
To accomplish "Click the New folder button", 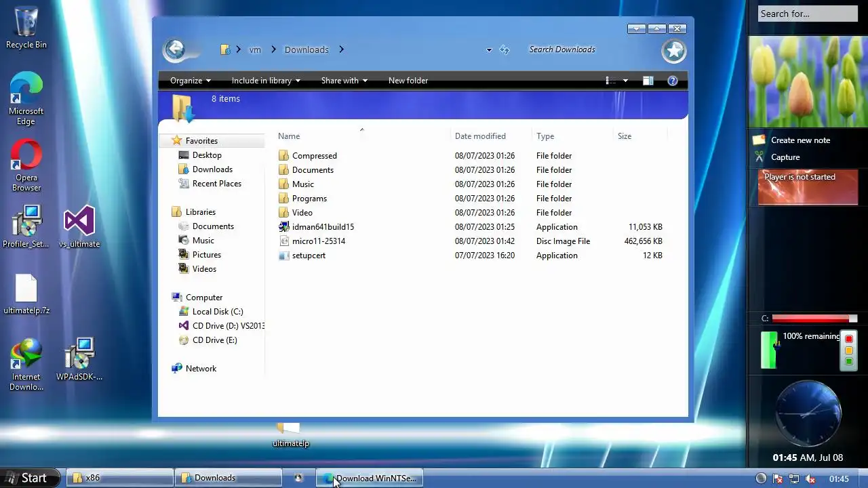I will click(408, 81).
